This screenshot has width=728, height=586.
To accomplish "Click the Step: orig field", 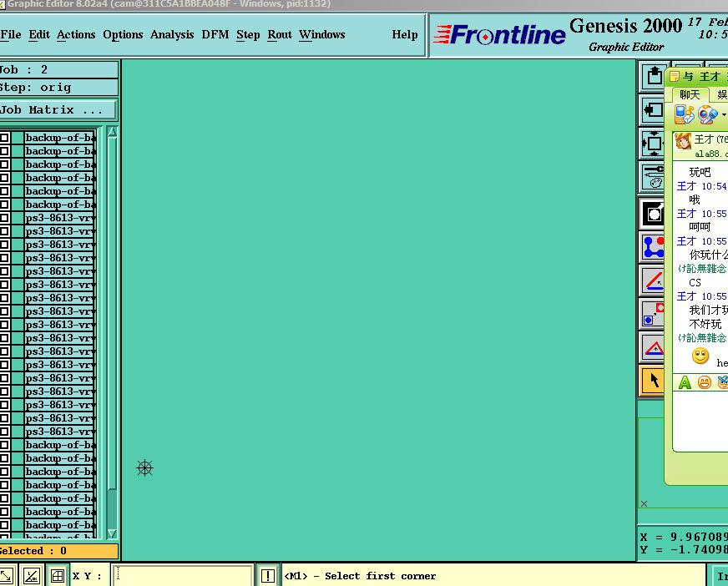I will 58,88.
